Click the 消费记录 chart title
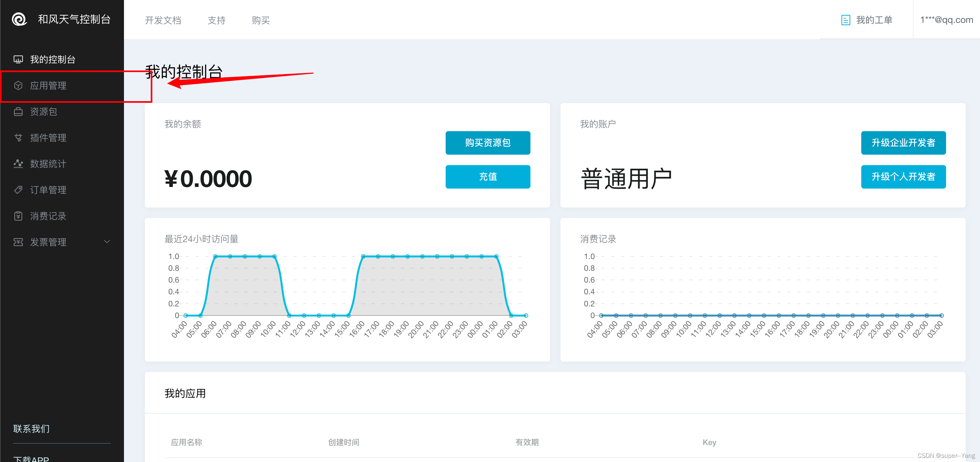 [598, 239]
